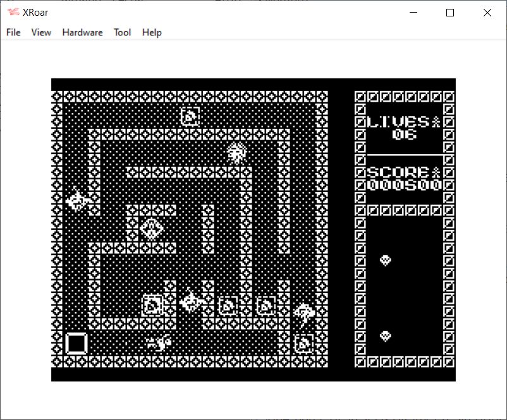The height and width of the screenshot is (420, 507).
Task: Expand the Help menu
Action: click(x=152, y=32)
